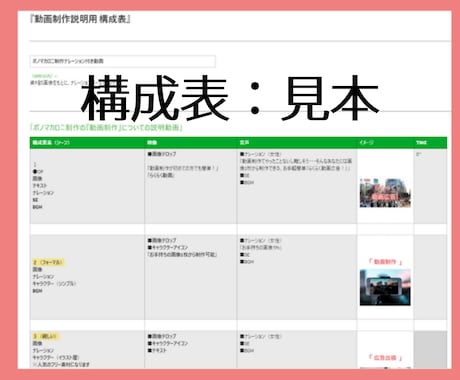Click キャラクター(シンプル) in scene 2 elements
This screenshot has width=460, height=380.
54,284
